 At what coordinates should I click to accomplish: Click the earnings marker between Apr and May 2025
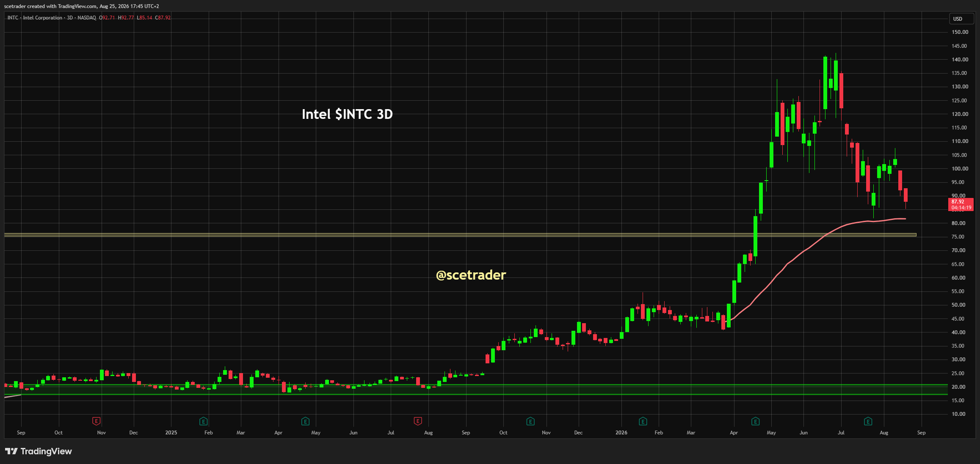click(305, 421)
